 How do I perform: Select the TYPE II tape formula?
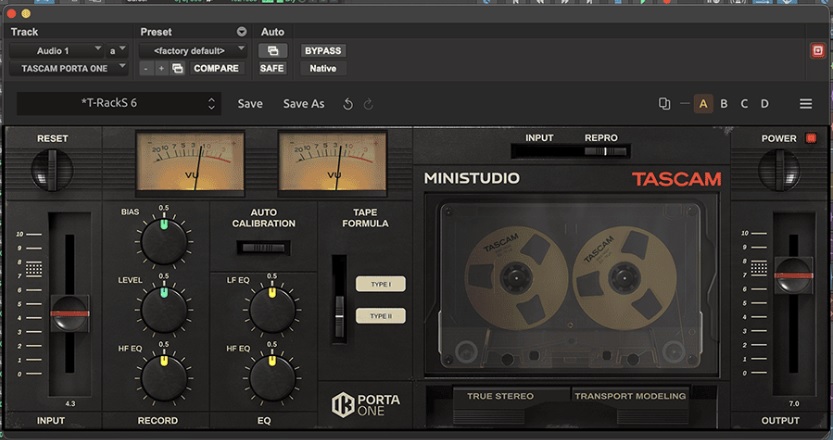coord(381,316)
